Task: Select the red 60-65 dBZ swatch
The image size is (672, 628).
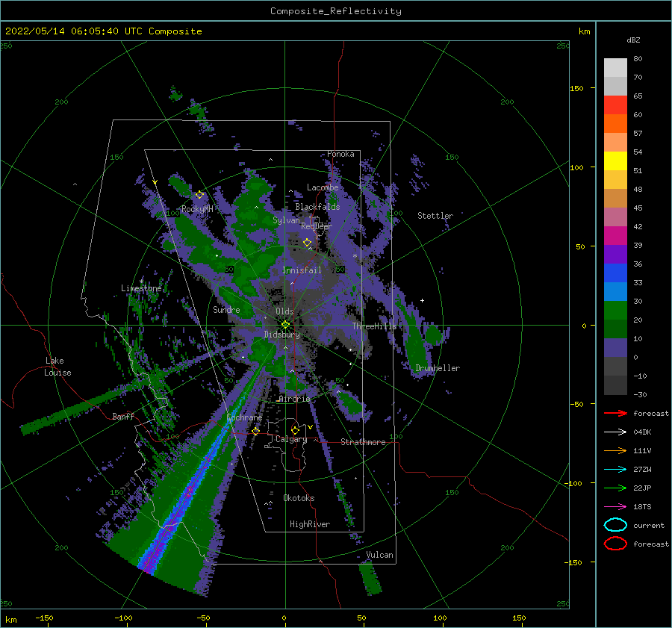Action: (615, 105)
